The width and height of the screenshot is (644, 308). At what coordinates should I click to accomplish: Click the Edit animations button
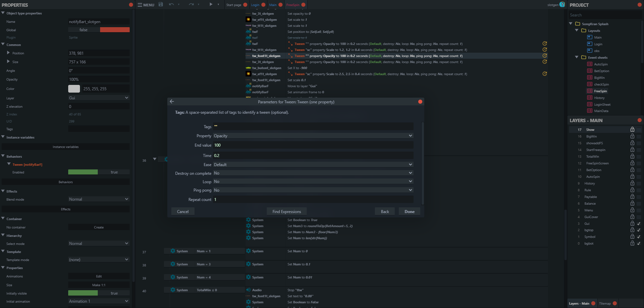(99, 276)
